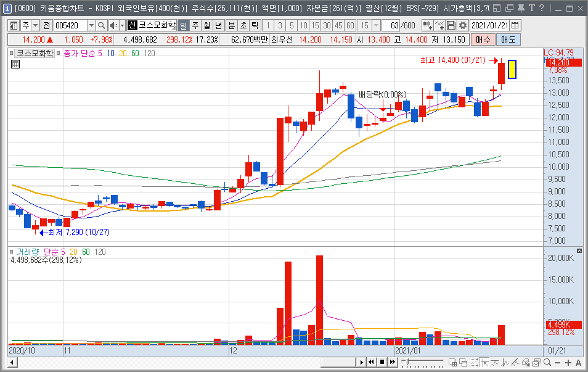Screen dimensions: 588x372
Task: Open help question mark icon
Action: (542, 8)
